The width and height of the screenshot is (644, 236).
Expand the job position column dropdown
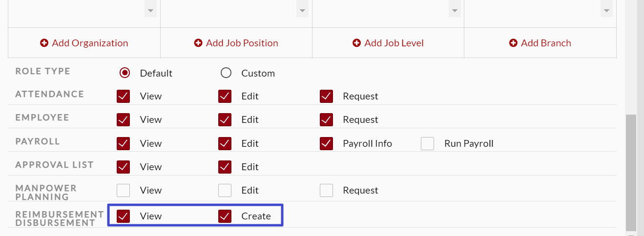pyautogui.click(x=303, y=11)
